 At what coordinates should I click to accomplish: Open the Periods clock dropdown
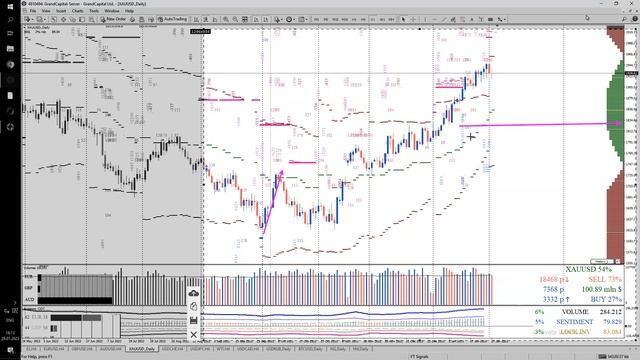click(x=290, y=19)
